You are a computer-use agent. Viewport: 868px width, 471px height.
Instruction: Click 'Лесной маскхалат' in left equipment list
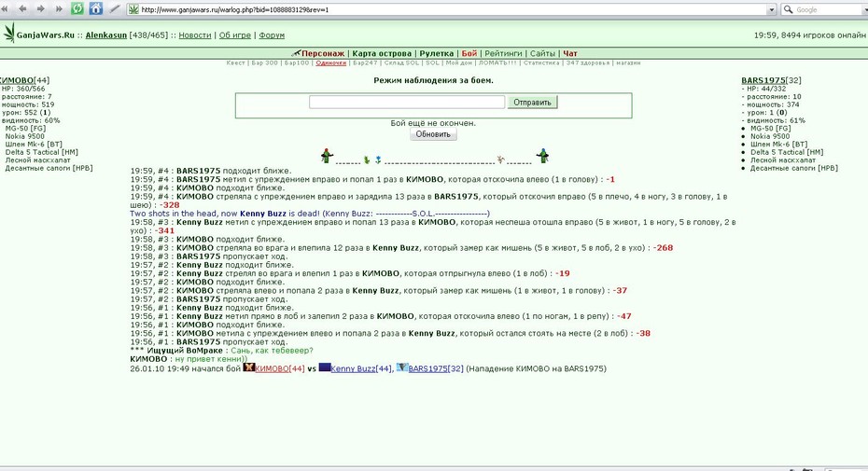(37, 159)
